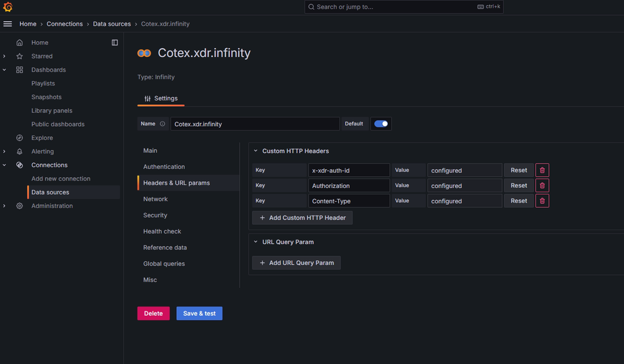This screenshot has height=364, width=624.
Task: Toggle the Default data source switch
Action: (x=380, y=124)
